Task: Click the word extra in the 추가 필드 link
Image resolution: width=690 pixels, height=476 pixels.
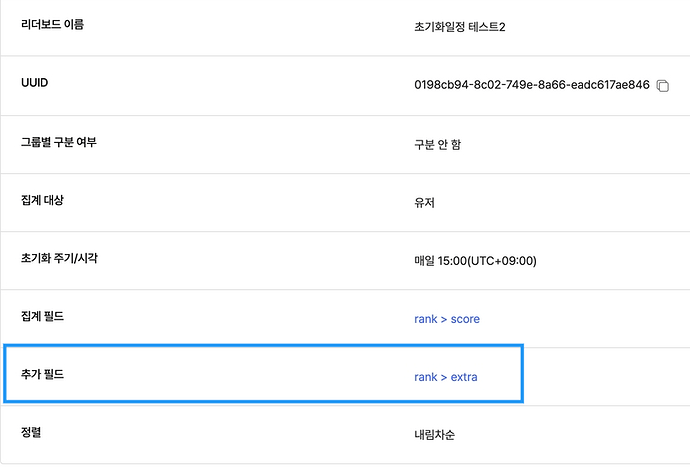Action: [x=464, y=377]
